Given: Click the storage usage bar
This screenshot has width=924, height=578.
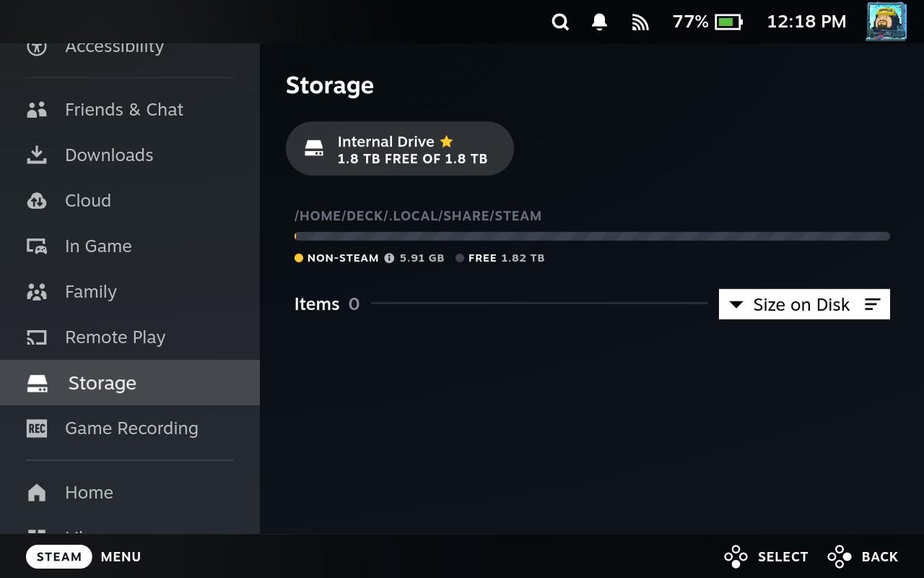Looking at the screenshot, I should tap(592, 236).
